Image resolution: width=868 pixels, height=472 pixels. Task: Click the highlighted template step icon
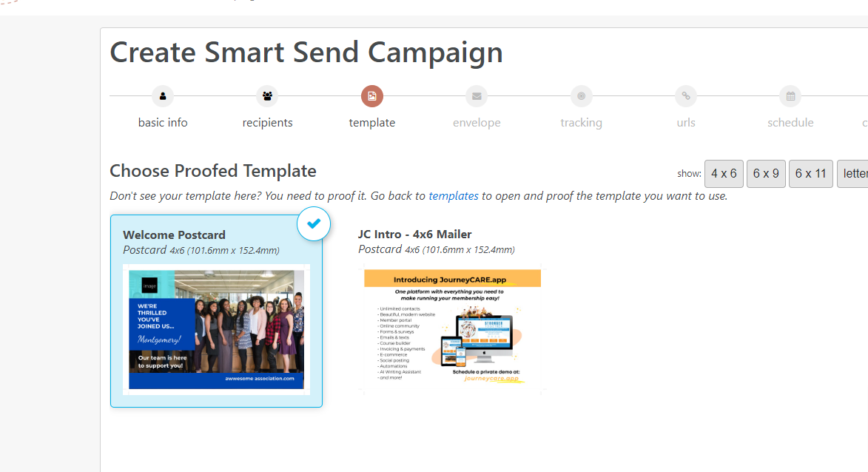click(372, 96)
